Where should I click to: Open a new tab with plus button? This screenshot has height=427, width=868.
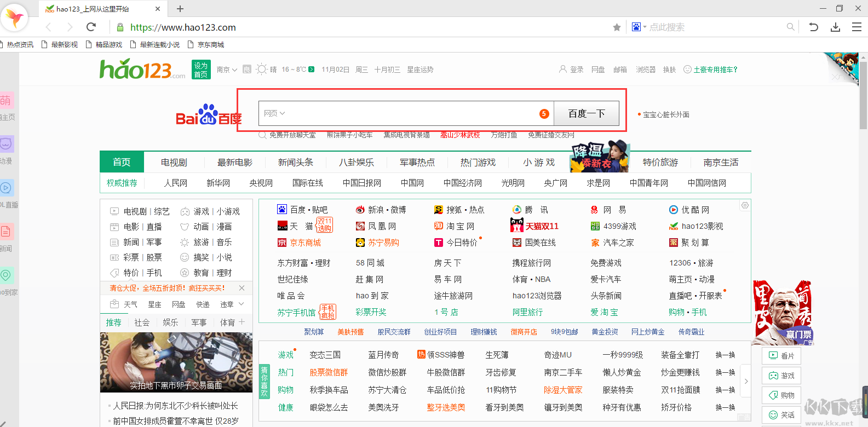180,9
